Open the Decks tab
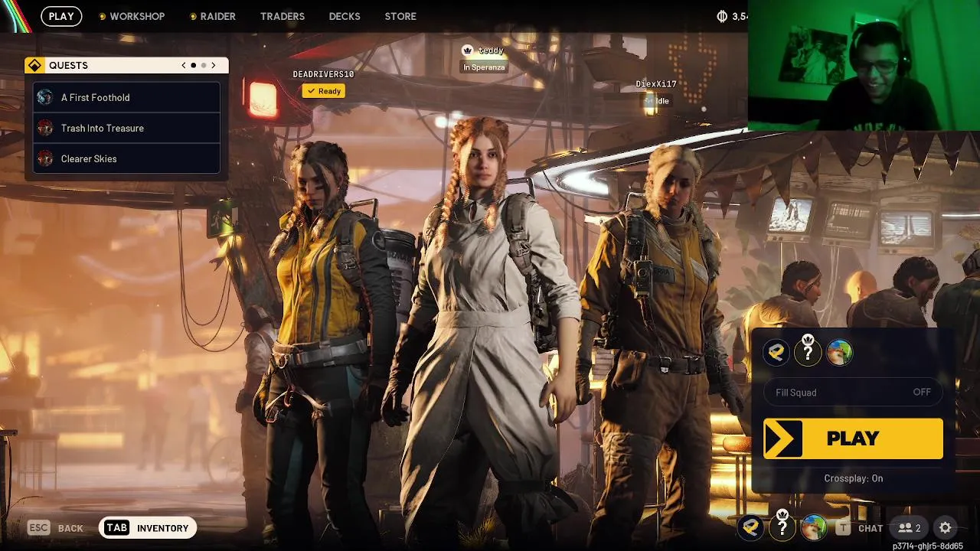 (x=345, y=16)
